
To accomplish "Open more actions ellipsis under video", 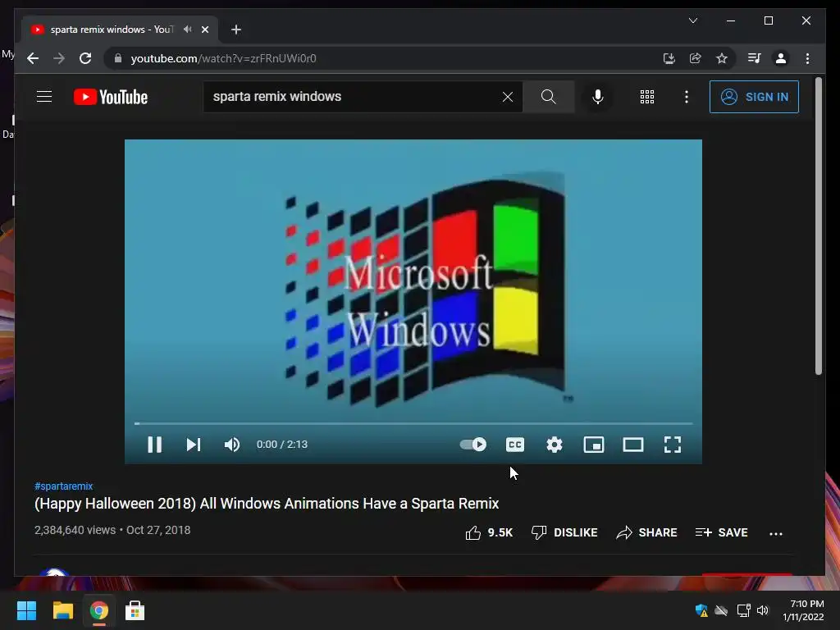I will (776, 533).
